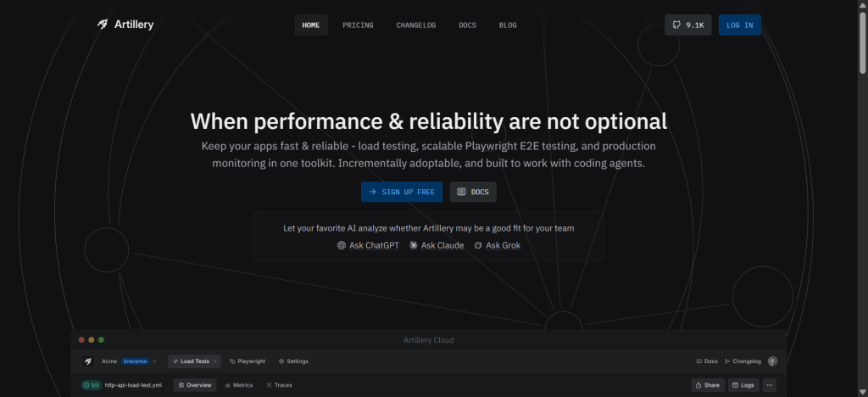Click the Enterprise plan badge

point(135,361)
